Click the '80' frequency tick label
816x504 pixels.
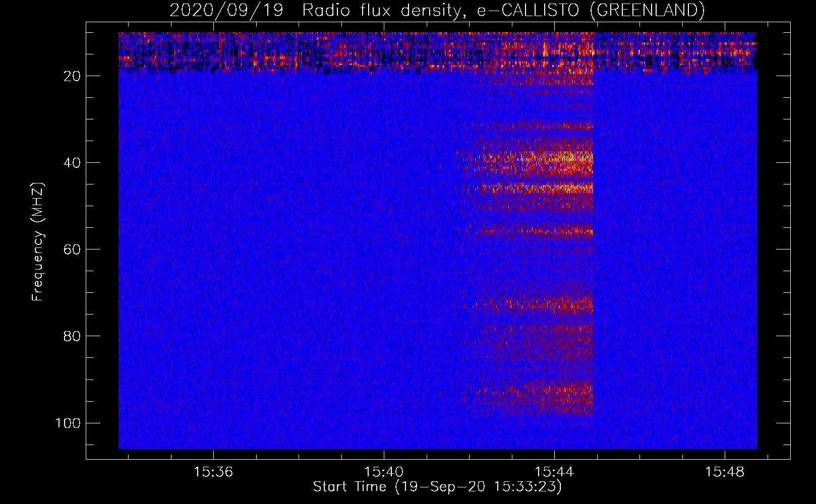tap(72, 336)
